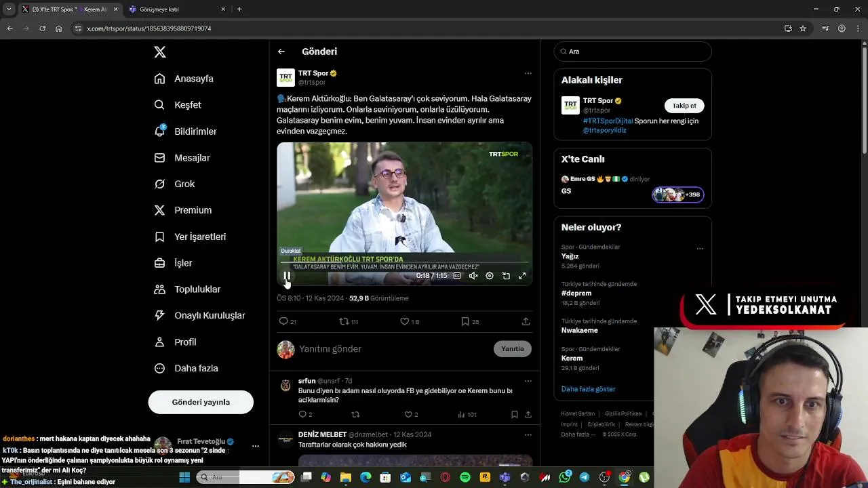Open Mesajlar in sidebar
Image resolution: width=868 pixels, height=488 pixels.
pos(182,158)
